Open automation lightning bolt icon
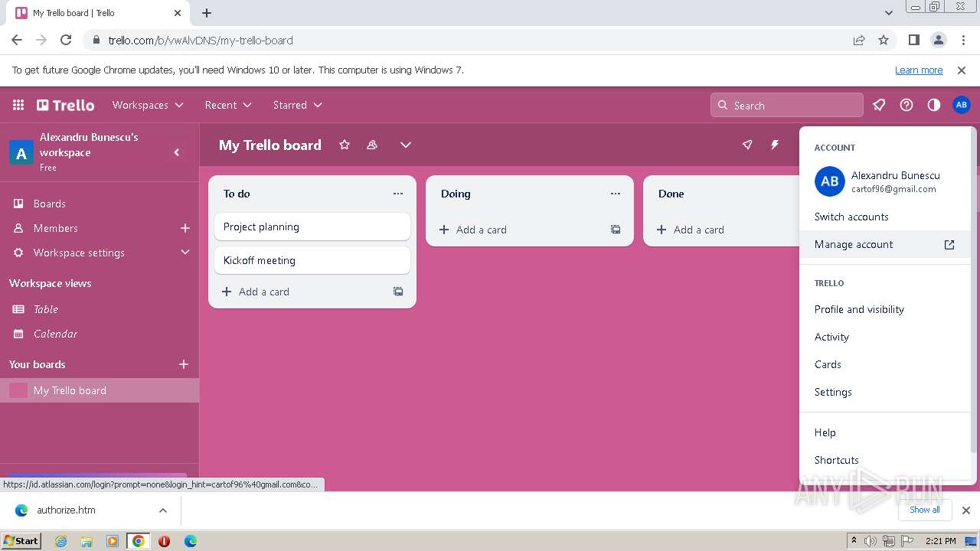The height and width of the screenshot is (551, 980). pos(775,145)
